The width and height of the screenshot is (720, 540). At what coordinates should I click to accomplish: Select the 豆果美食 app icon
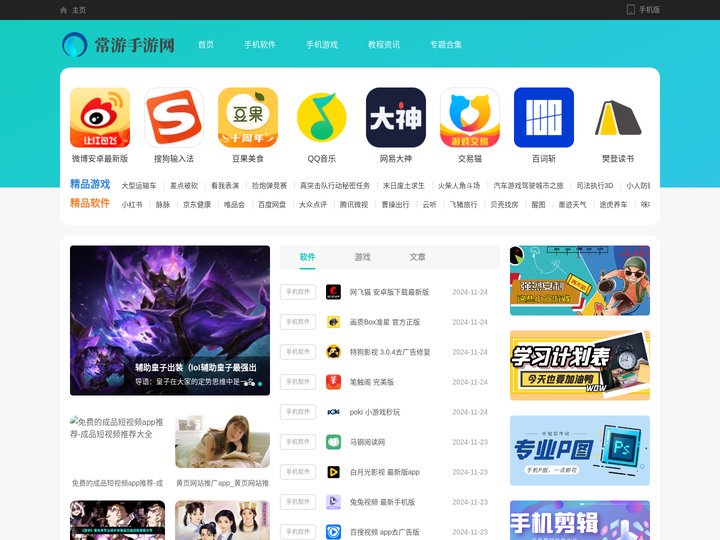[248, 118]
